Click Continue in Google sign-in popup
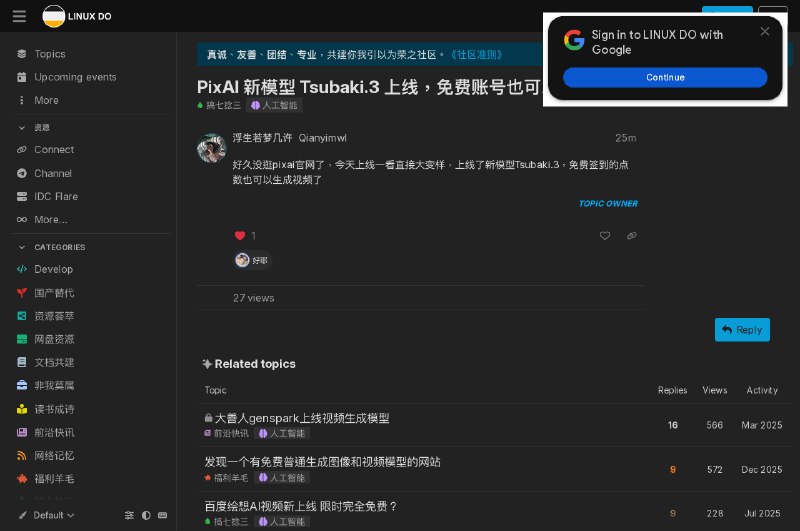This screenshot has width=800, height=531. point(665,78)
